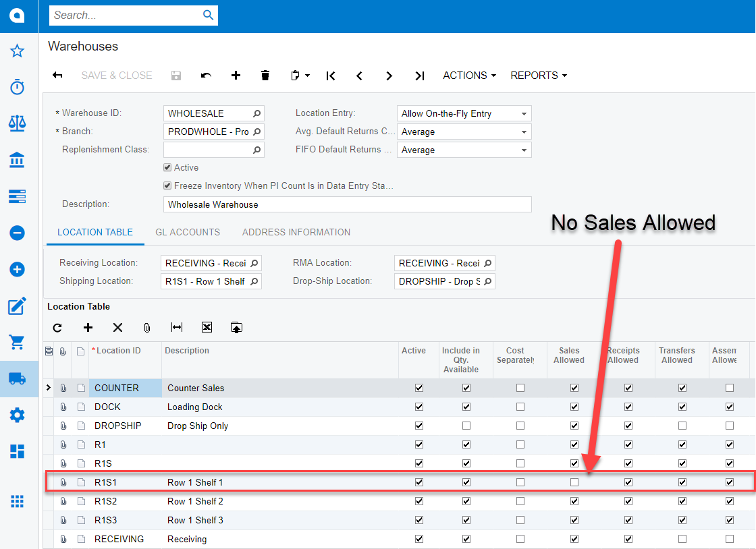Screen dimensions: 756x549
Task: Open the shopping cart module in sidebar
Action: (18, 342)
